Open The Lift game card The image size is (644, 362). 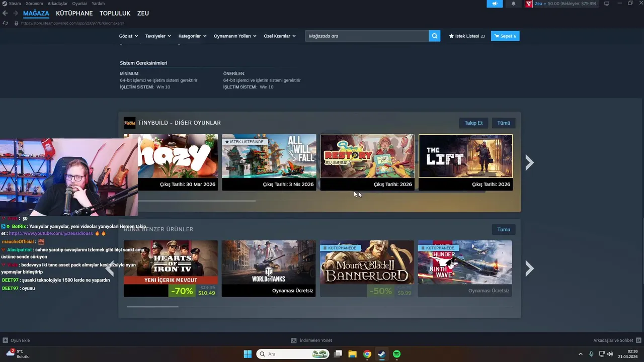click(x=466, y=162)
